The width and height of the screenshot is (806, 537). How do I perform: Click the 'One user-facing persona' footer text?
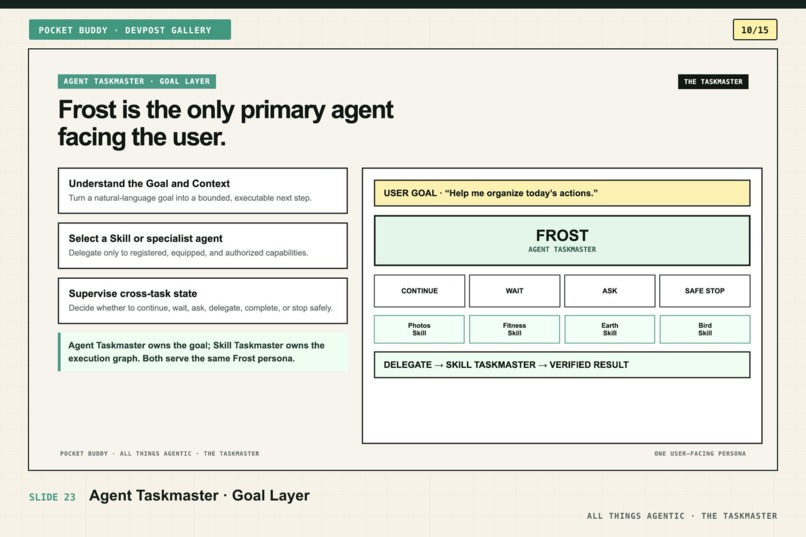(700, 454)
